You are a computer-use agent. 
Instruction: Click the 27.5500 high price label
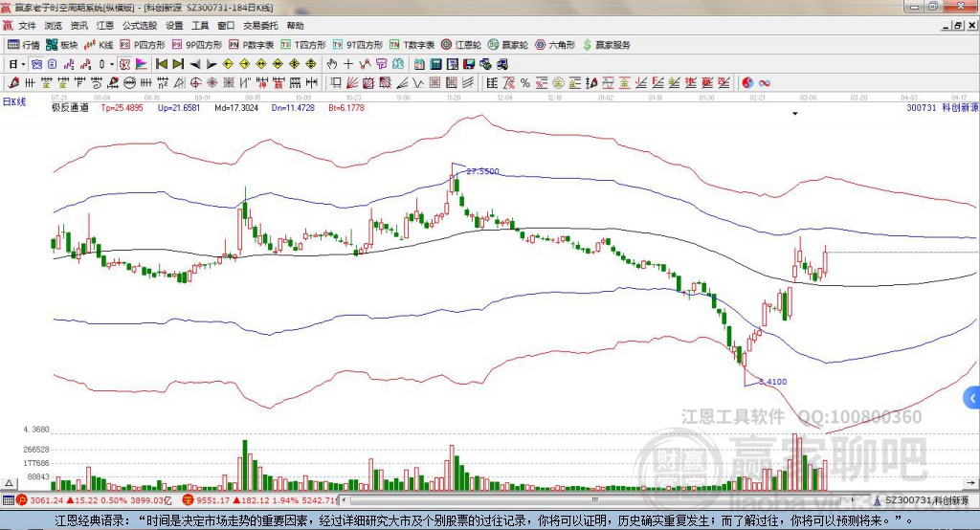pyautogui.click(x=483, y=171)
